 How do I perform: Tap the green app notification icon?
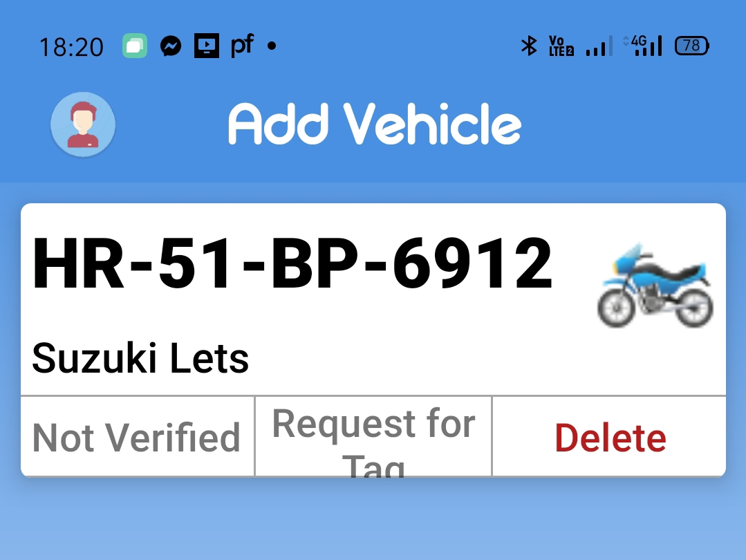coord(135,46)
